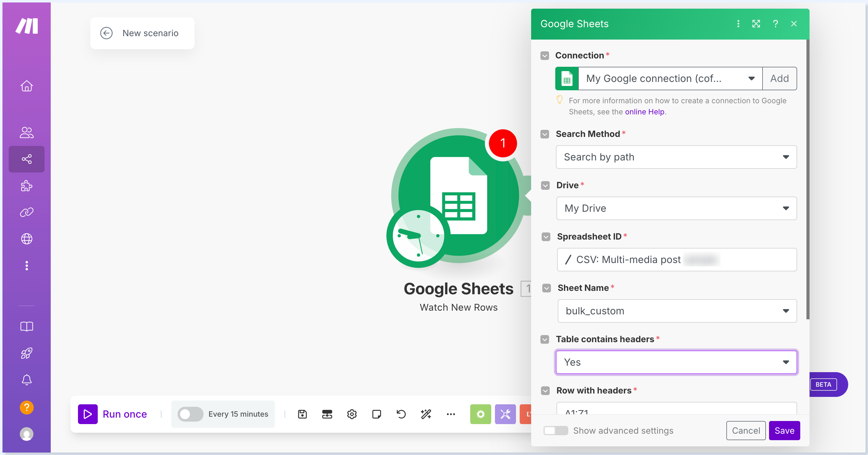
Task: Click the panel's vertical scrollbar
Action: 807,179
